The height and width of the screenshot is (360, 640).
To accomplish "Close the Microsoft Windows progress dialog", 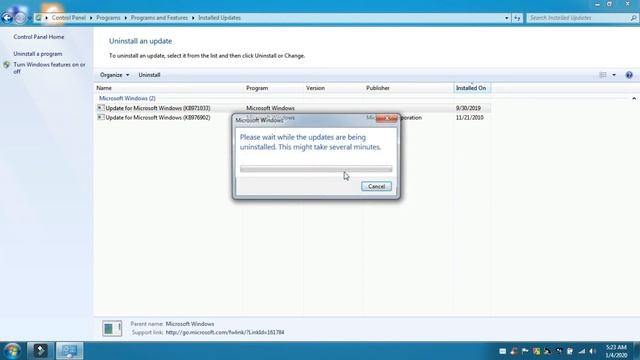I will point(386,119).
